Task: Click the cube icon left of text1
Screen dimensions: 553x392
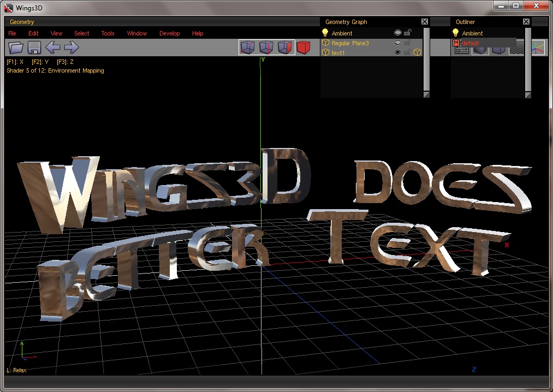Action: click(325, 52)
